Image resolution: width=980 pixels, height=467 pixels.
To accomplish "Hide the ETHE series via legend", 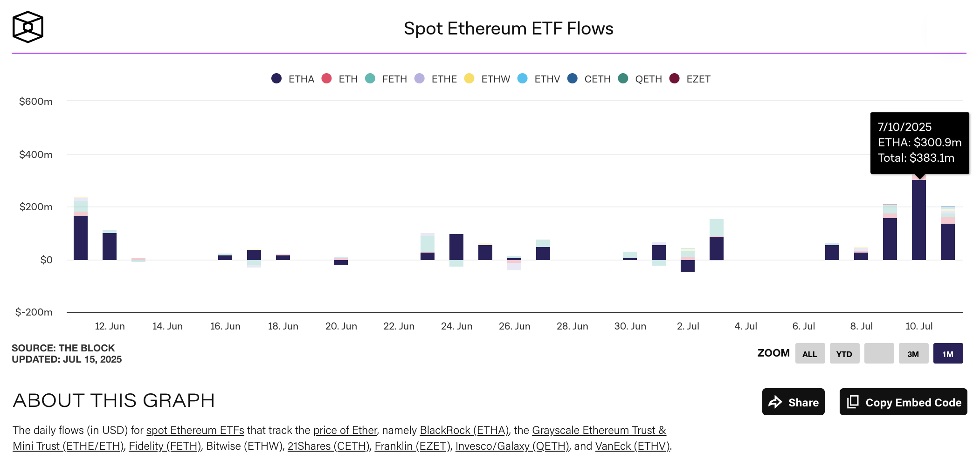I will tap(437, 79).
